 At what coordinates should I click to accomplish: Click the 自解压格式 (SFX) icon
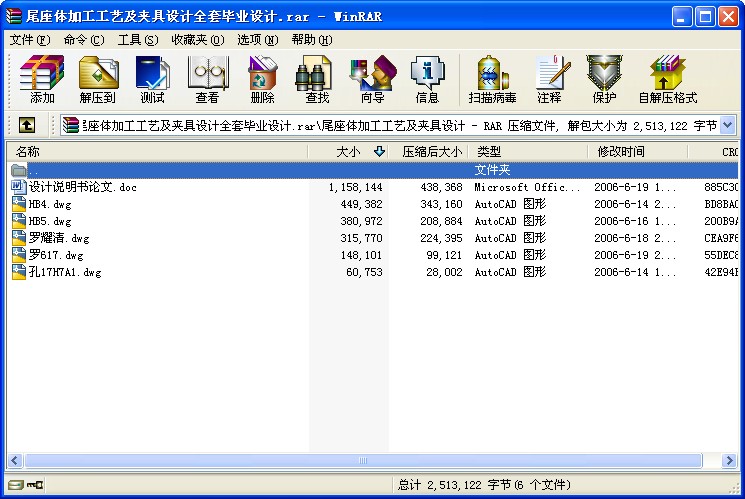click(x=667, y=79)
